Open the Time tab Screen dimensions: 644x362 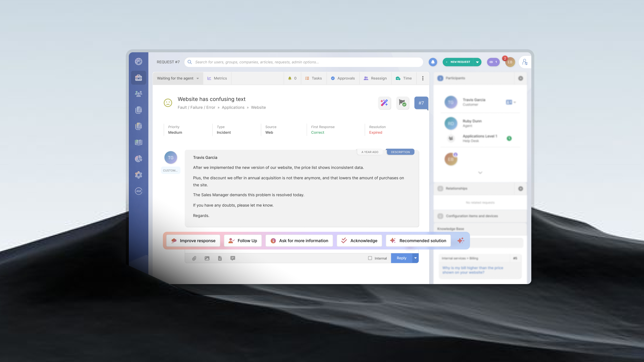[404, 78]
